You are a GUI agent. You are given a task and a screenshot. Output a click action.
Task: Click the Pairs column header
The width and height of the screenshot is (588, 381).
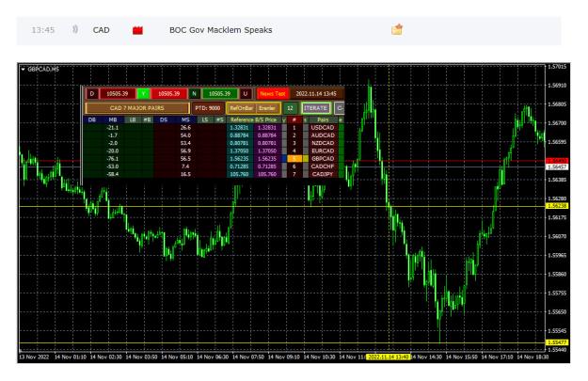(323, 120)
